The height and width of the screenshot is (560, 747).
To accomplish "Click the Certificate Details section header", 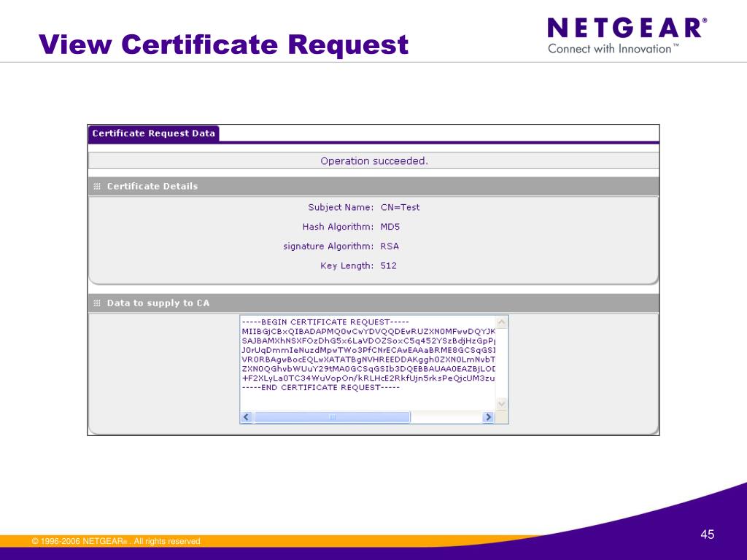I will click(373, 187).
